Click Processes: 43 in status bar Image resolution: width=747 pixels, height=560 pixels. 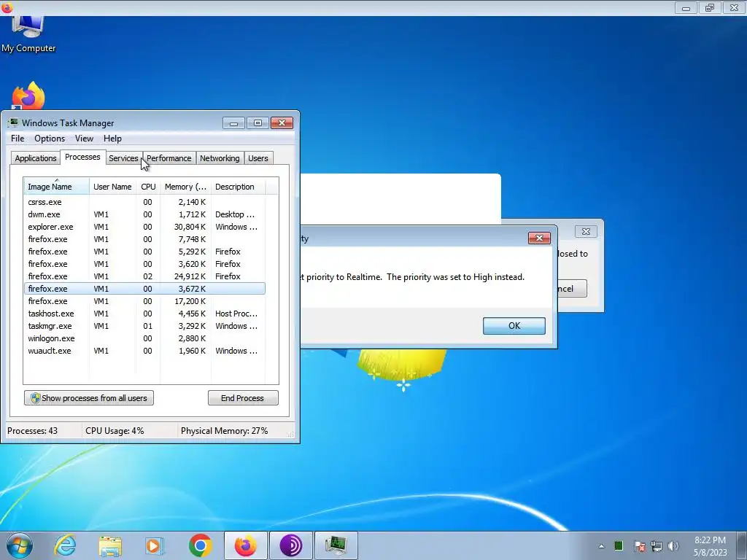point(32,431)
